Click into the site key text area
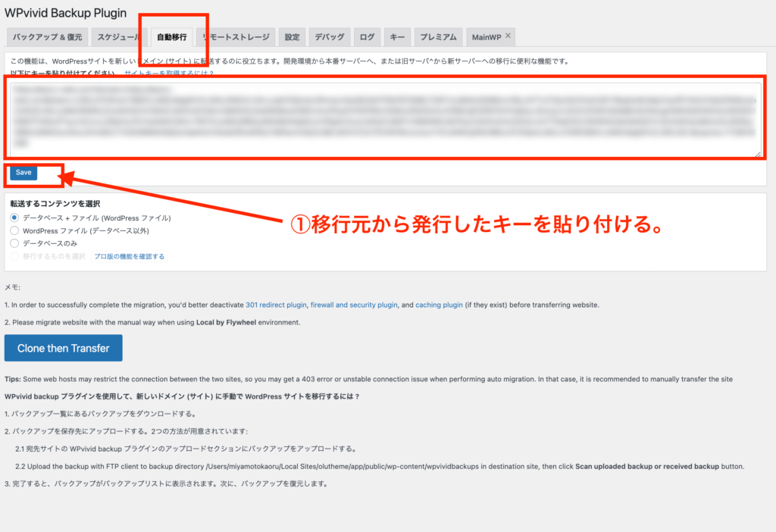776x532 pixels. point(386,119)
